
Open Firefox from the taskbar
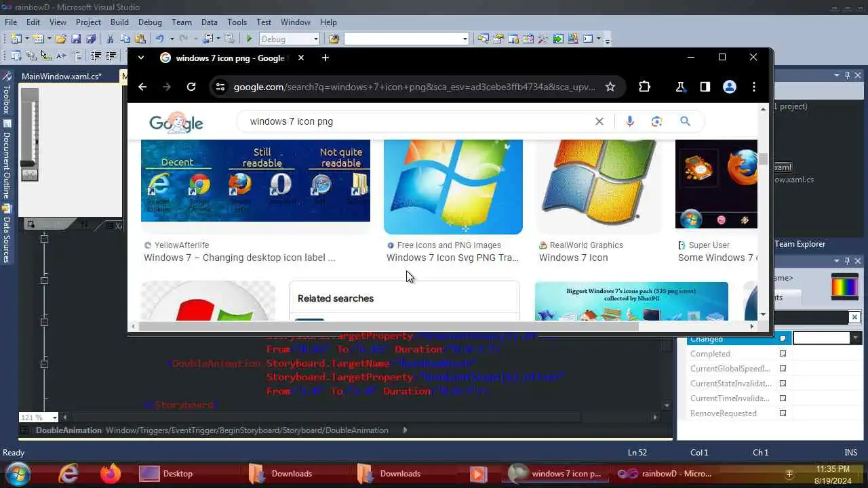click(111, 473)
